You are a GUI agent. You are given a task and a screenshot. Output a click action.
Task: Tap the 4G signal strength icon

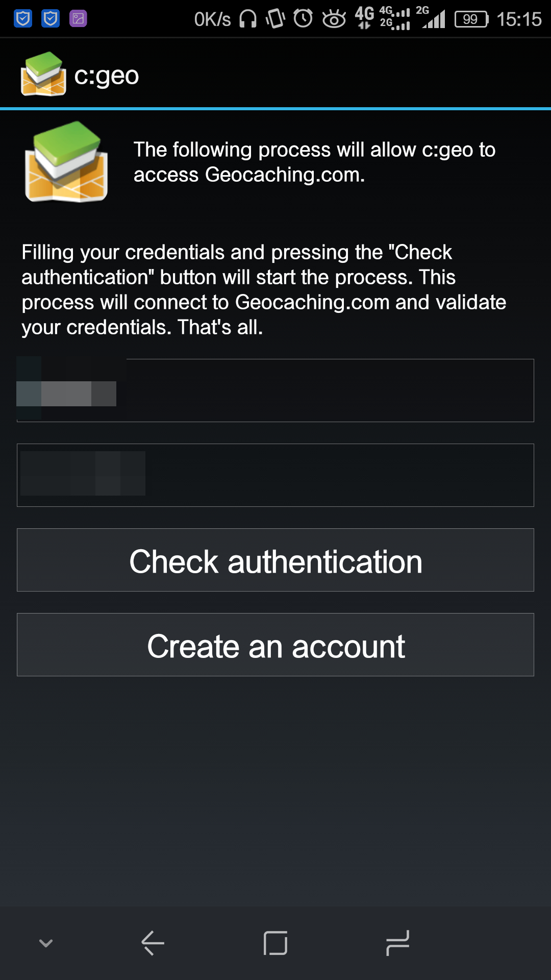pos(394,18)
